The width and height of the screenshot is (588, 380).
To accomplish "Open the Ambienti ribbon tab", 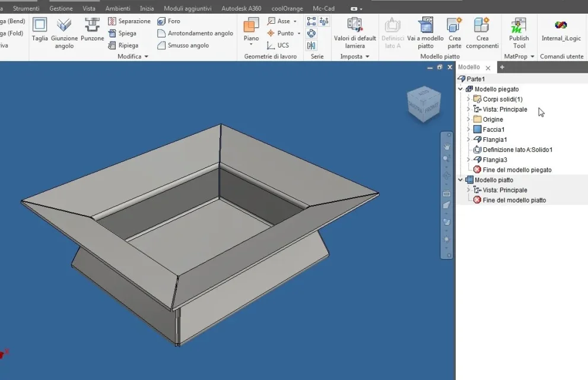I will point(117,8).
